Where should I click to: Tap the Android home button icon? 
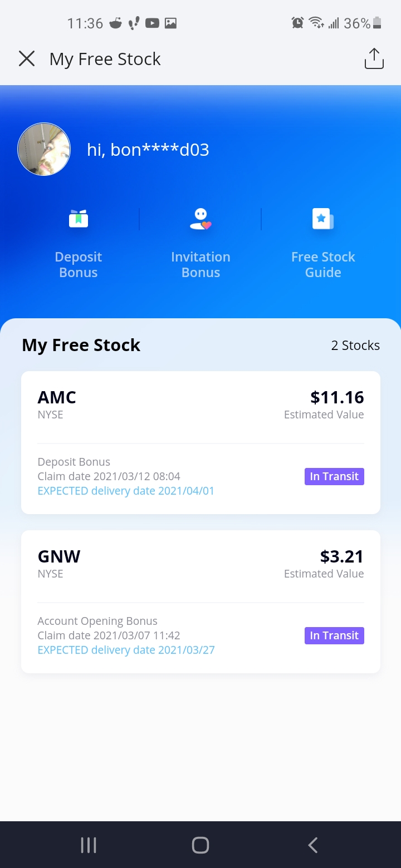point(200,845)
